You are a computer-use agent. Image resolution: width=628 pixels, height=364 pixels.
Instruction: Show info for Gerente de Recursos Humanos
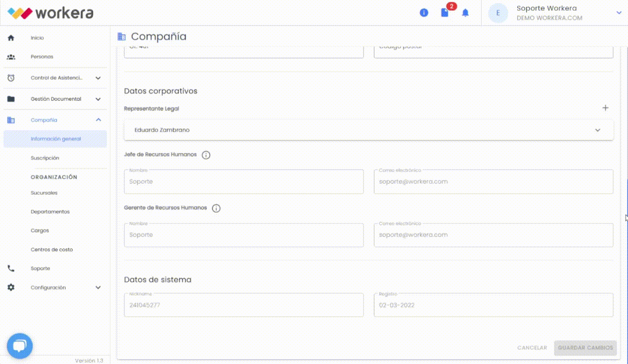point(216,209)
